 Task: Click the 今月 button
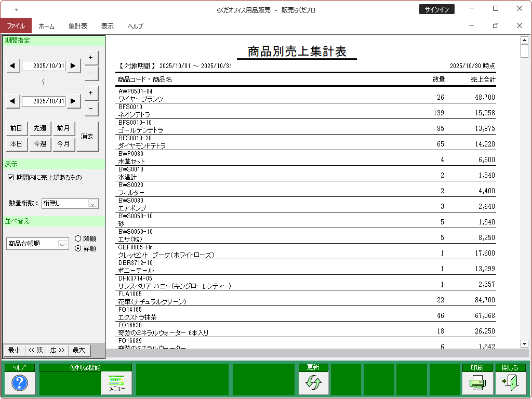[x=63, y=143]
